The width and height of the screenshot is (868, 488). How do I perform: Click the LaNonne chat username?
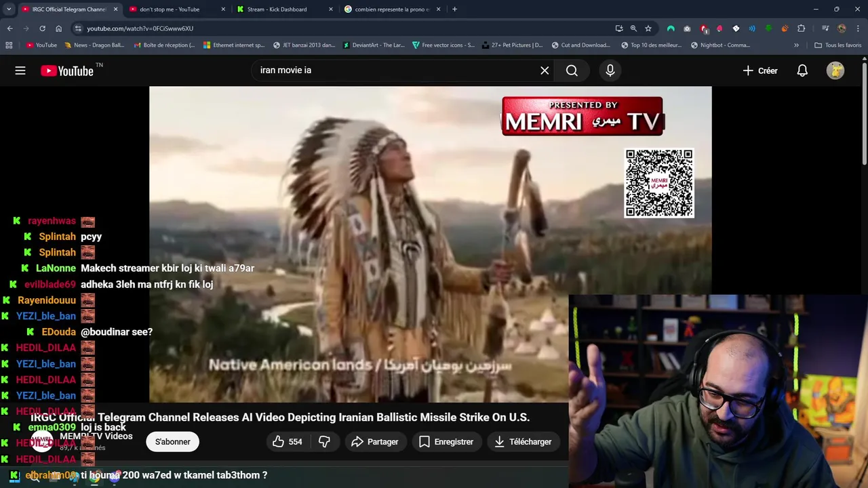point(56,268)
